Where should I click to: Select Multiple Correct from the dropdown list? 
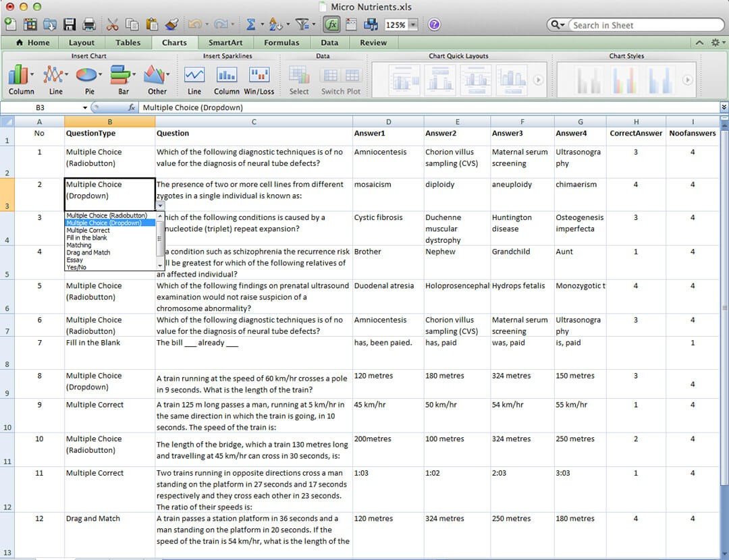tap(88, 230)
